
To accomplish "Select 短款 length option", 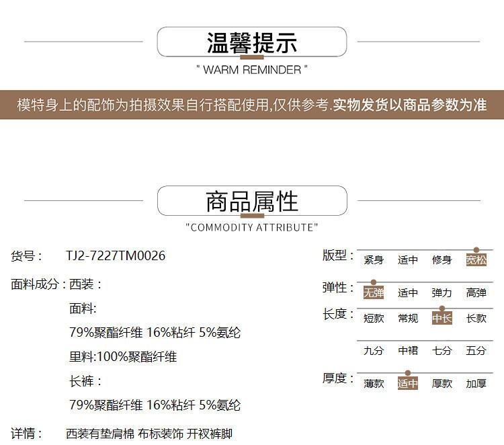I will pos(374,319).
